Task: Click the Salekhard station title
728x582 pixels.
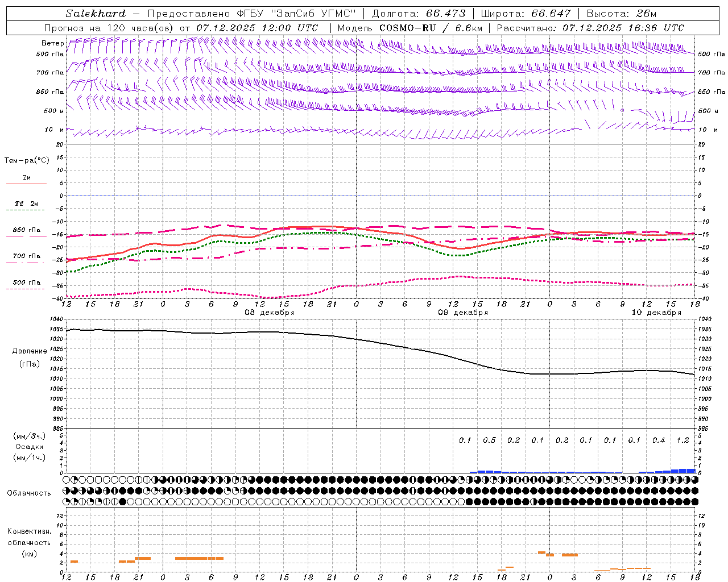Action: 96,14
